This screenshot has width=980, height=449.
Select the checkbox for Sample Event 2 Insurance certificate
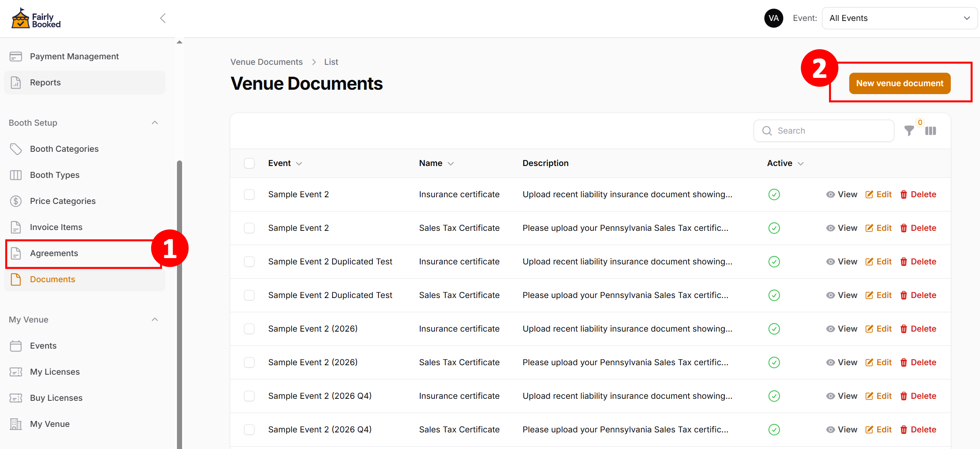(x=249, y=194)
